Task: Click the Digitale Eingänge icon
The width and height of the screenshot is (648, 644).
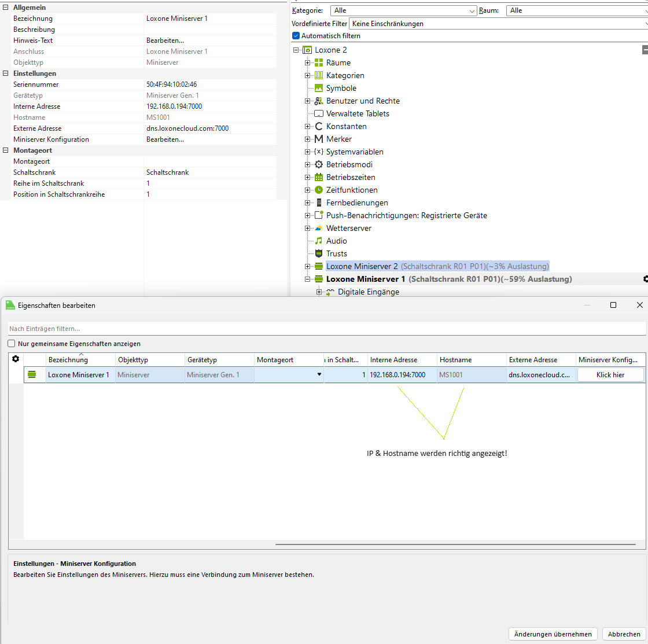Action: (330, 292)
